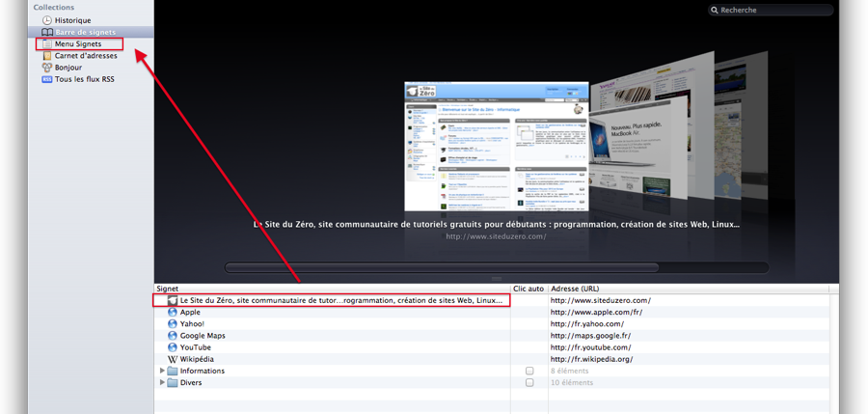The height and width of the screenshot is (414, 868).
Task: Open the Apple URL http://www.apple.com/fr/
Action: (x=596, y=313)
